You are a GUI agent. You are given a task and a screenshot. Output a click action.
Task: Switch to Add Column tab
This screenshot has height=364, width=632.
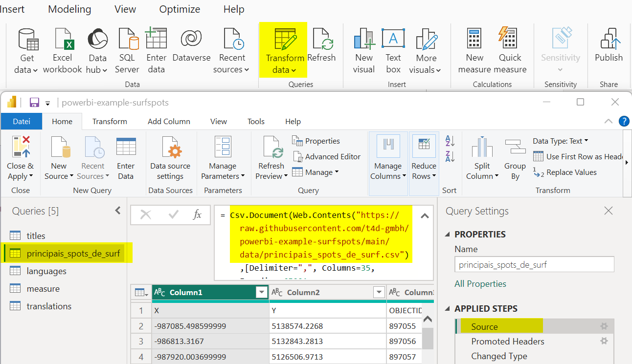click(x=169, y=121)
